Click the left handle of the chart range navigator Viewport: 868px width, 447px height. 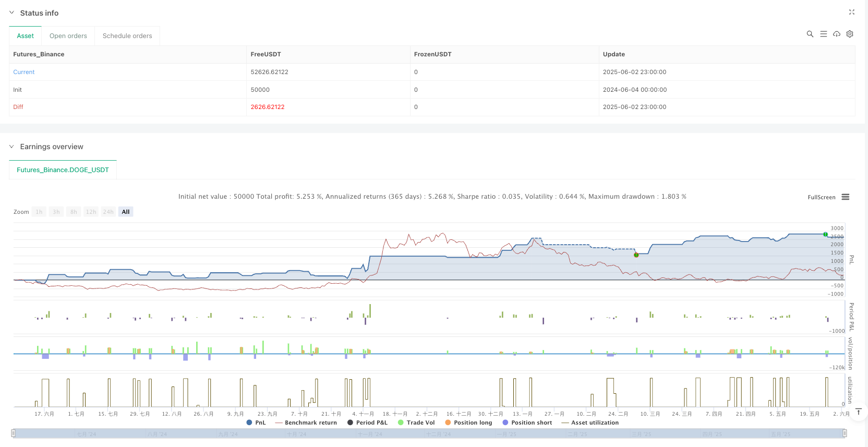[x=14, y=433]
